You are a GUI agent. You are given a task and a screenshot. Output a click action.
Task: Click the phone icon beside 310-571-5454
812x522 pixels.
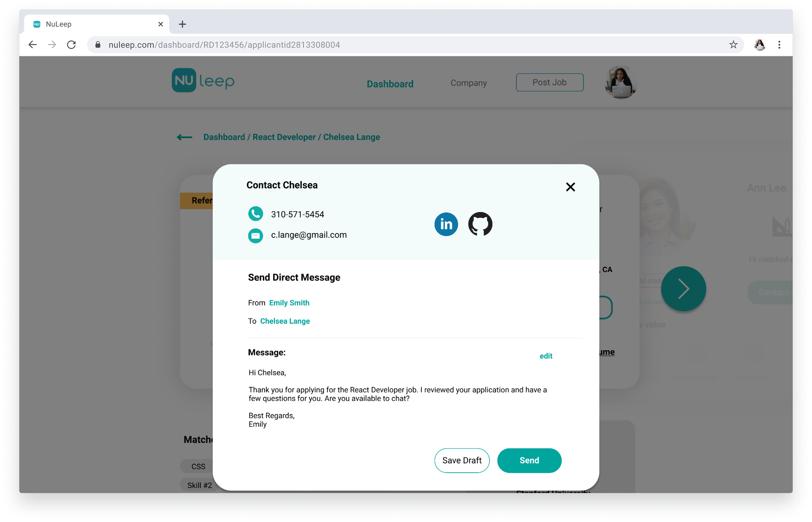(x=256, y=214)
